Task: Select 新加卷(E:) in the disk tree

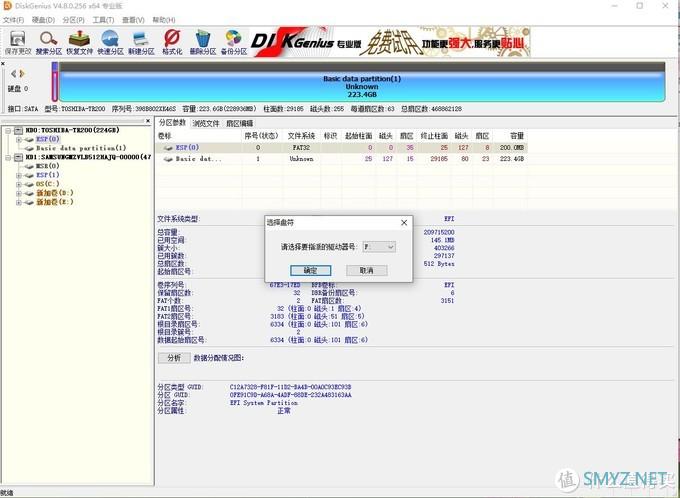Action: pos(55,202)
